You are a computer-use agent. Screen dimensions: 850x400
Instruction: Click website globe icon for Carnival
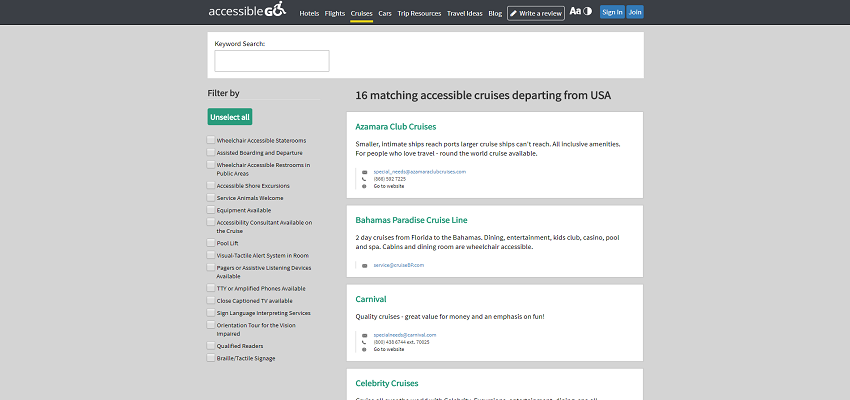[364, 349]
